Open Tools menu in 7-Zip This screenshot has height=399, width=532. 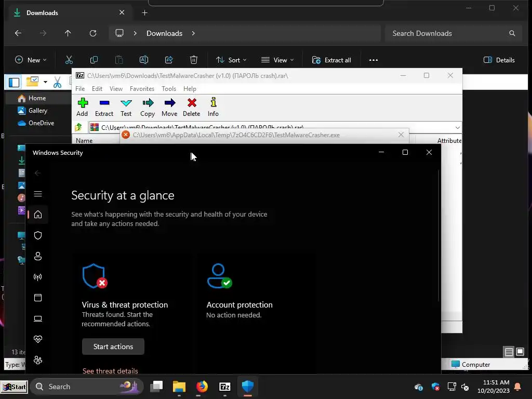click(169, 88)
